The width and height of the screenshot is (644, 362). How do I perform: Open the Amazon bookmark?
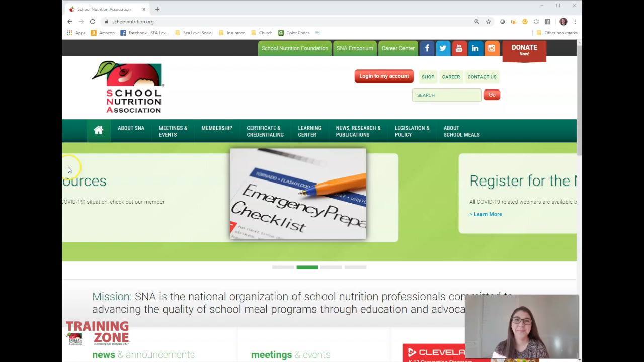[x=103, y=33]
